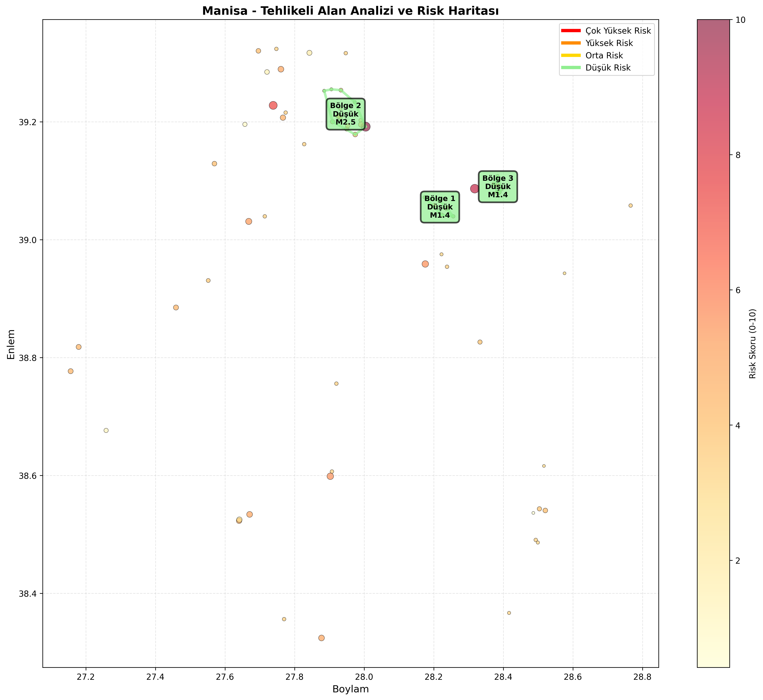Click the large red data point left of Bölge 2
The height and width of the screenshot is (700, 763).
[273, 105]
